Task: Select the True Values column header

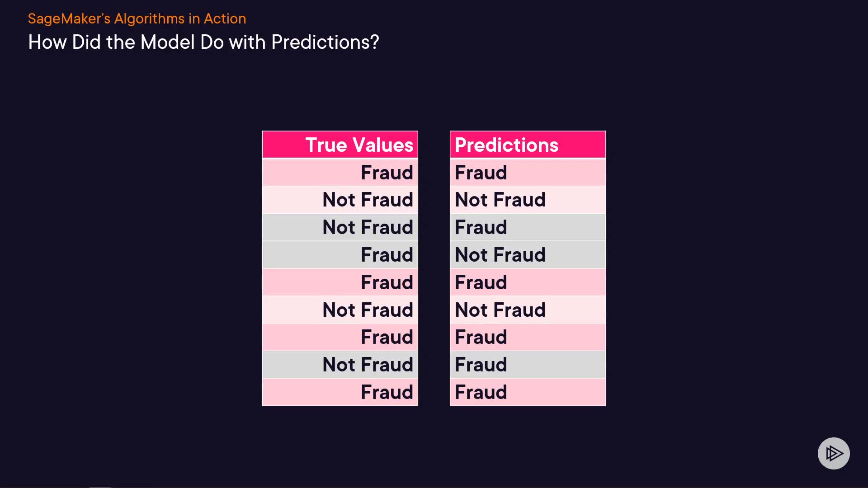Action: pos(340,145)
